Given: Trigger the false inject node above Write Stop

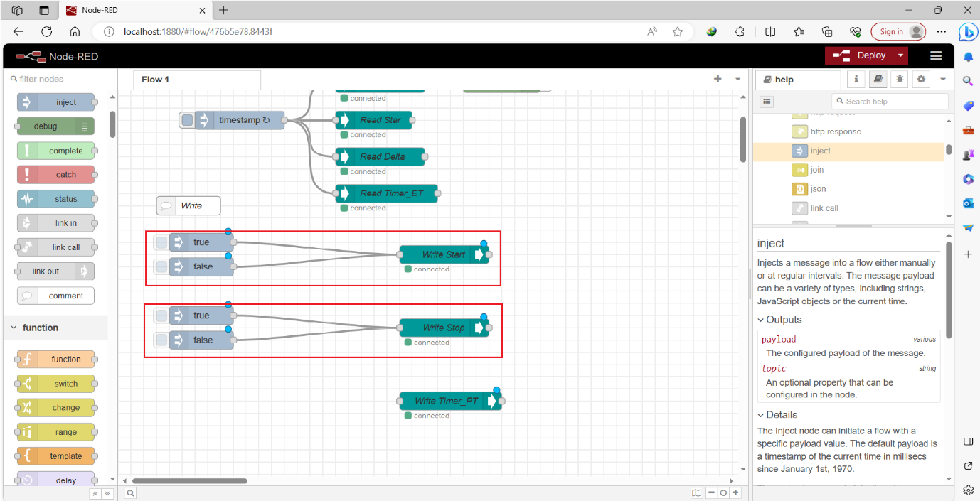Looking at the screenshot, I should point(160,340).
